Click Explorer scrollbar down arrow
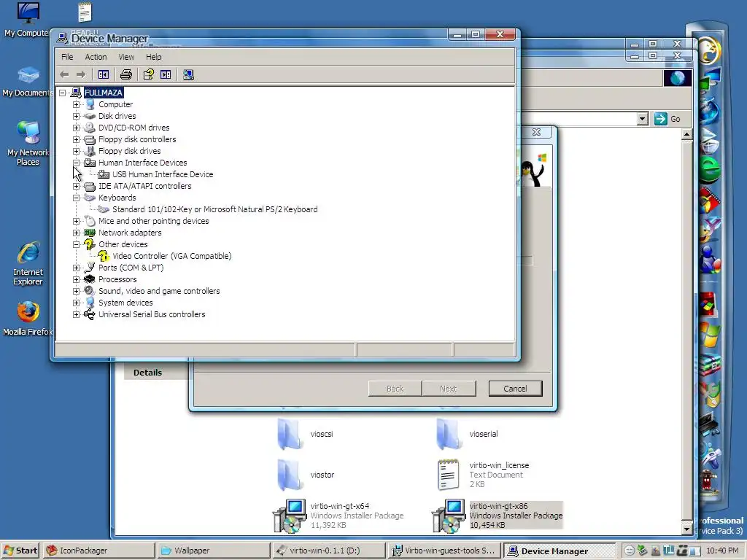 click(x=686, y=529)
